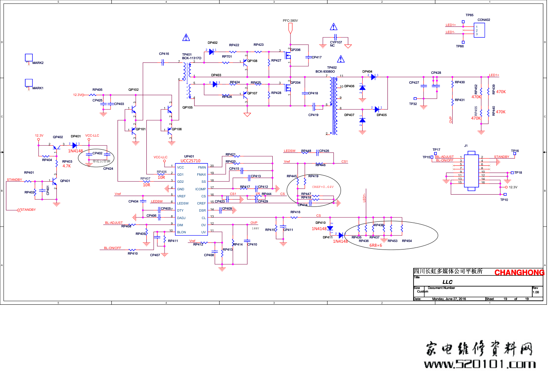Select the DP410 1N4148 diode

pyautogui.click(x=330, y=228)
